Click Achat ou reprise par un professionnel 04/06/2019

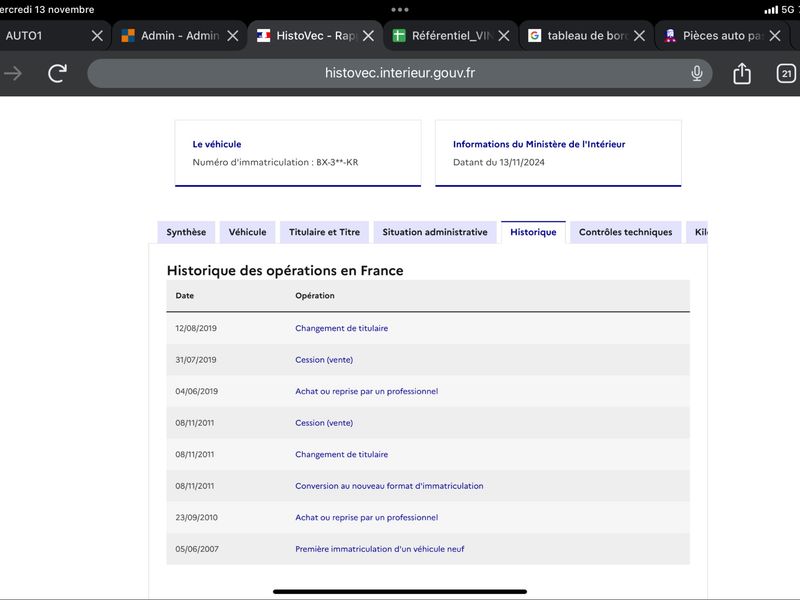(366, 391)
